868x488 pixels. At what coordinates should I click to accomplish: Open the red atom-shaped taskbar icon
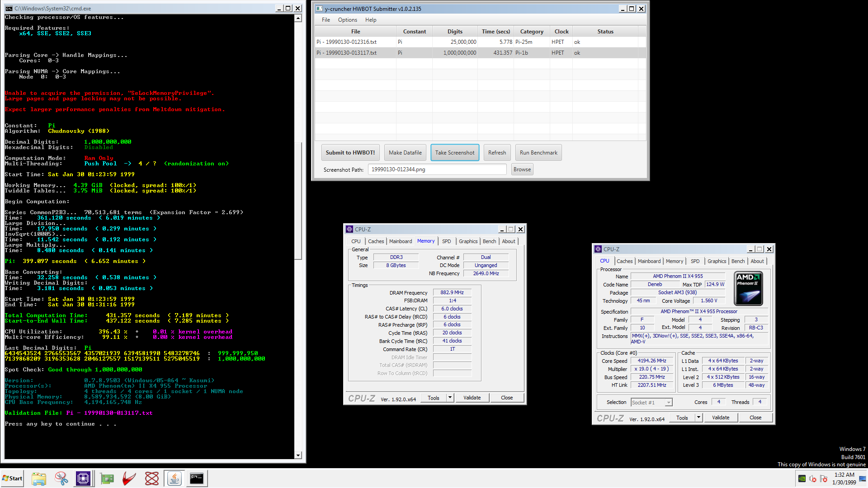point(152,479)
